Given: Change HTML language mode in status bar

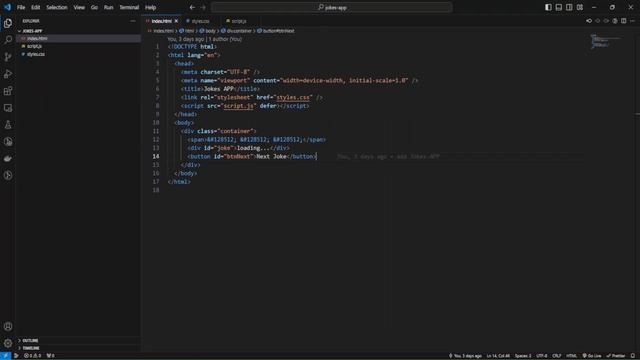Looking at the screenshot, I should 571,356.
